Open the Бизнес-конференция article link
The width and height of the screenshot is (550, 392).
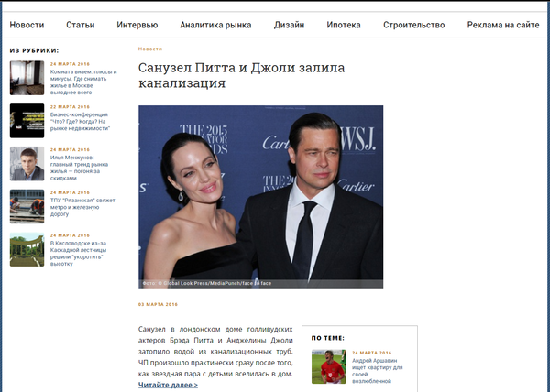pyautogui.click(x=78, y=125)
